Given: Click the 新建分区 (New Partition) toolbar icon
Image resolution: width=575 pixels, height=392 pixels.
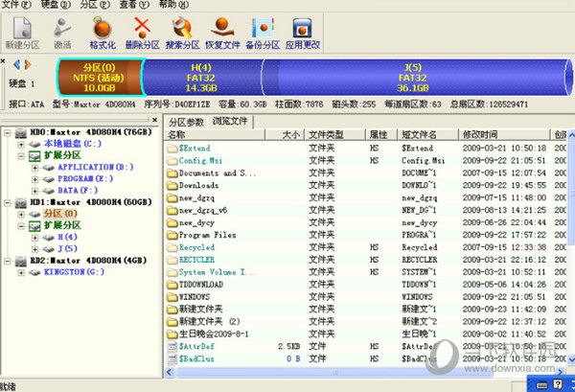Looking at the screenshot, I should [20, 33].
